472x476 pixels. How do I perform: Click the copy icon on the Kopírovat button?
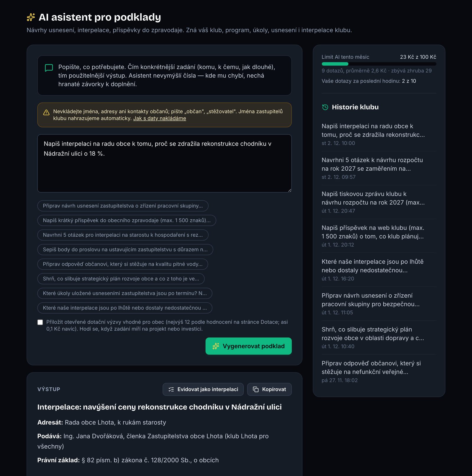[x=256, y=389]
